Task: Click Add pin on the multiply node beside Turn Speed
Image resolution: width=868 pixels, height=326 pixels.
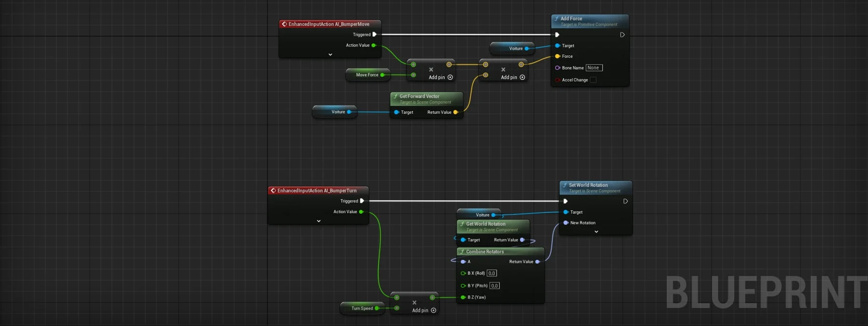Action: tap(424, 311)
